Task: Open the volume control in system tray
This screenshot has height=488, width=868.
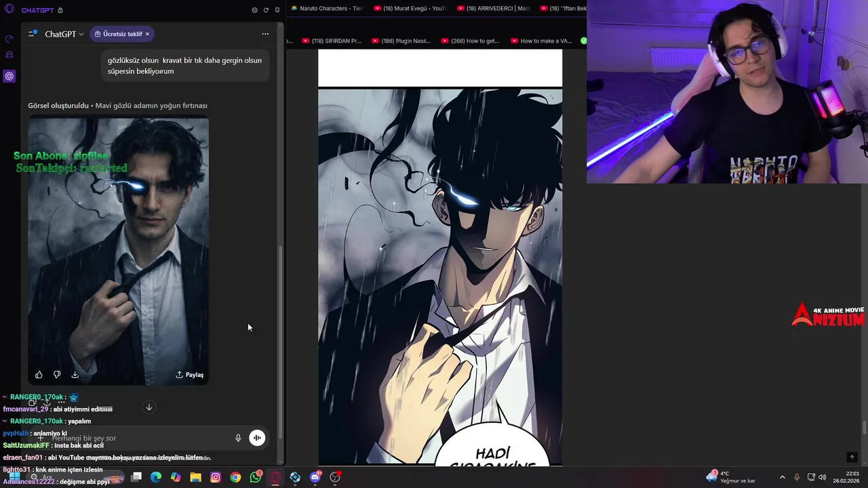Action: pos(823,477)
